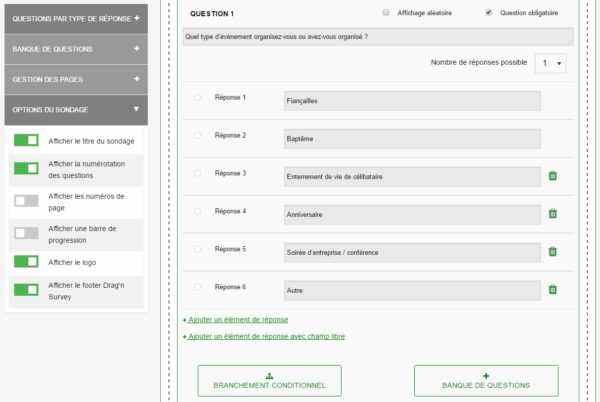Select the Réponse 1 radio button
The width and height of the screenshot is (600, 402).
(197, 98)
